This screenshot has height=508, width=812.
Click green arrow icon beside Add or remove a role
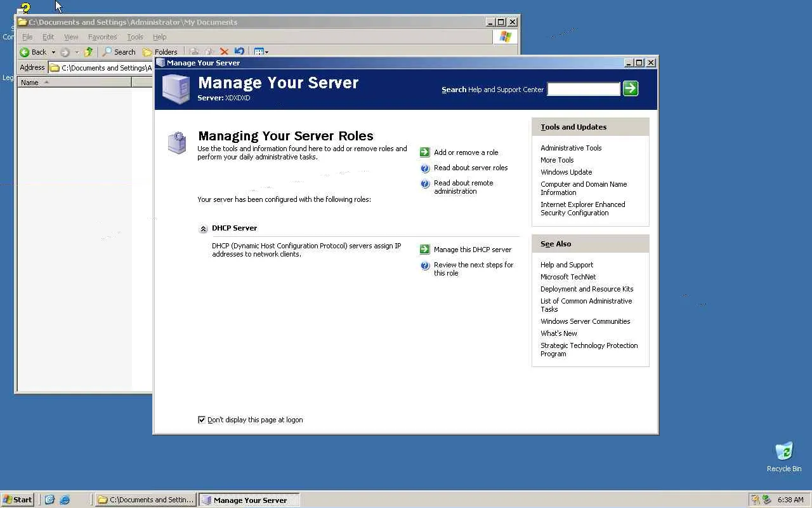(x=425, y=152)
